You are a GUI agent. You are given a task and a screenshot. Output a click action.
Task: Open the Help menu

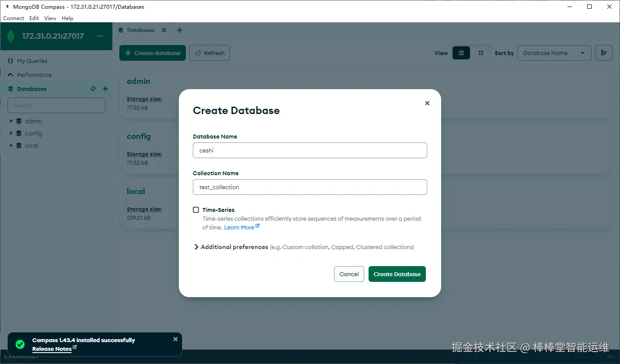coord(67,18)
